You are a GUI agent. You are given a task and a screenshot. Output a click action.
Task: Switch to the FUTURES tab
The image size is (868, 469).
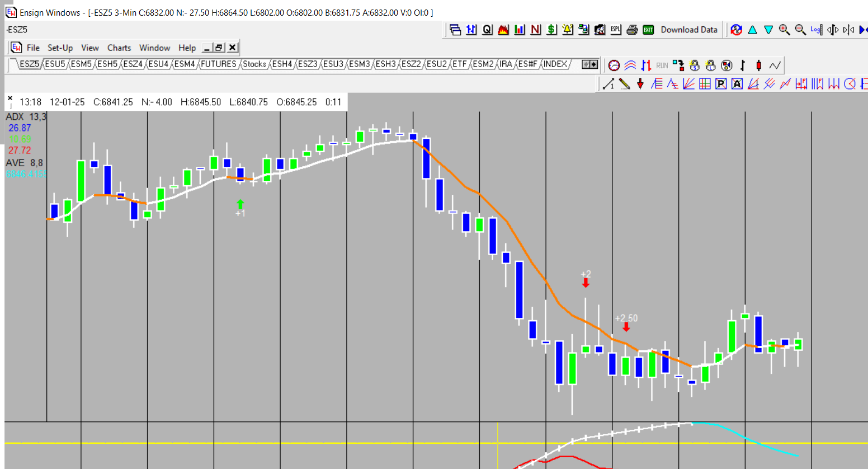[218, 64]
